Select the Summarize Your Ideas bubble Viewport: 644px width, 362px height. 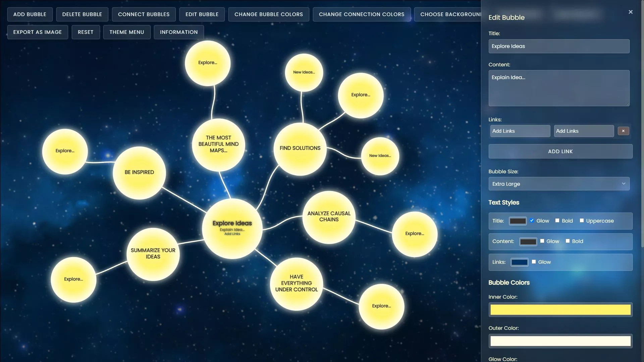[x=153, y=254]
